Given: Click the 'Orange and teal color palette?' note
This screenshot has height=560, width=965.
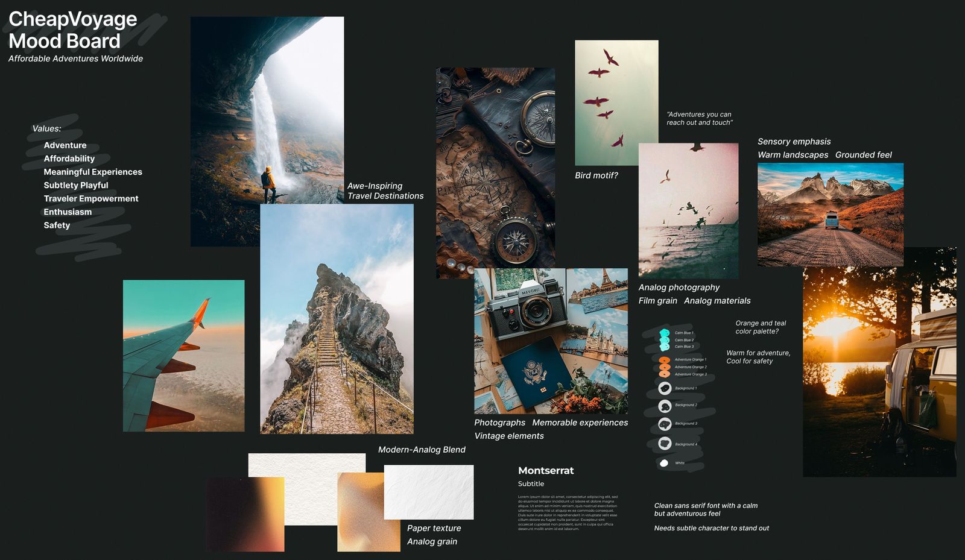Looking at the screenshot, I should pyautogui.click(x=761, y=327).
